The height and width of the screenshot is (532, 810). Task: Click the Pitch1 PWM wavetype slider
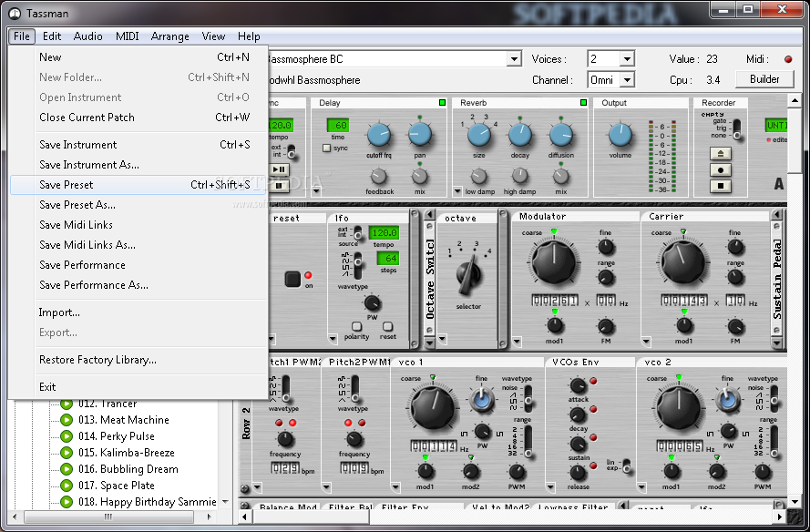coord(286,389)
